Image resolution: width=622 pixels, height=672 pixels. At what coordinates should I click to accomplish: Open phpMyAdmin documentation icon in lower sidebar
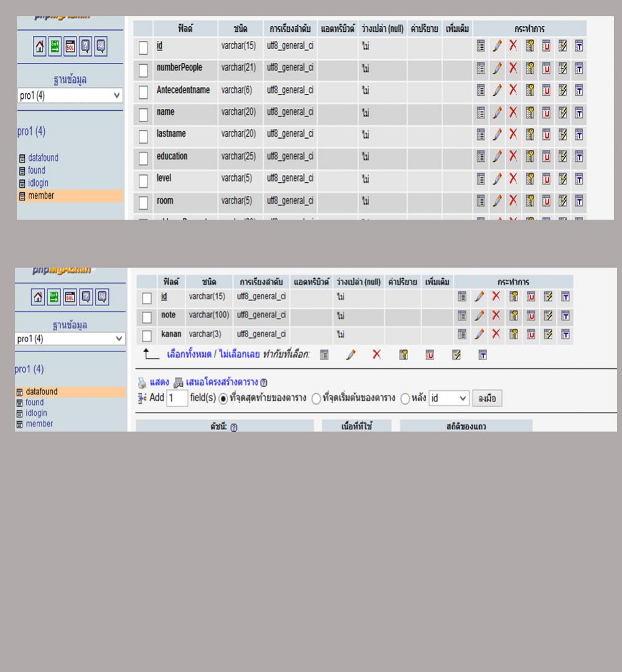tap(86, 297)
